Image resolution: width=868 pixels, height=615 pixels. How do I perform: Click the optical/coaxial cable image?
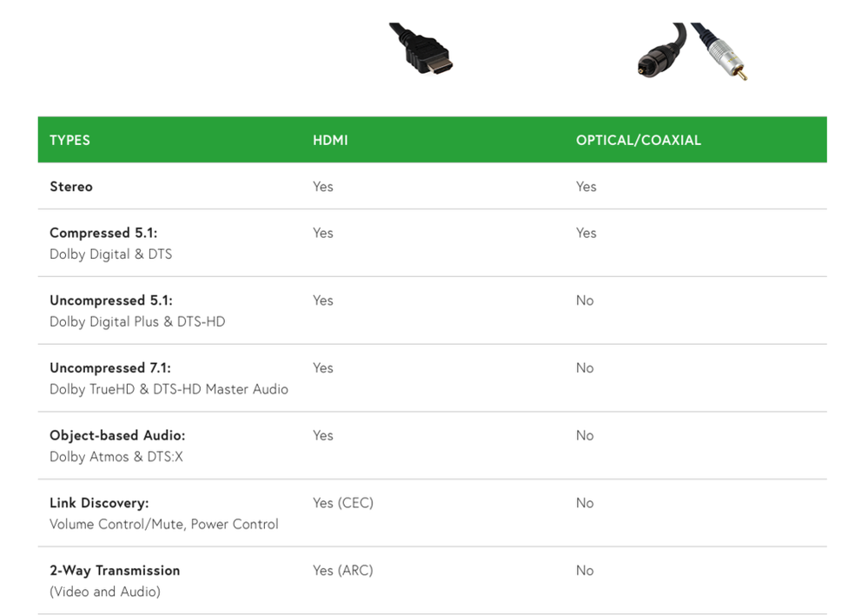[x=691, y=52]
